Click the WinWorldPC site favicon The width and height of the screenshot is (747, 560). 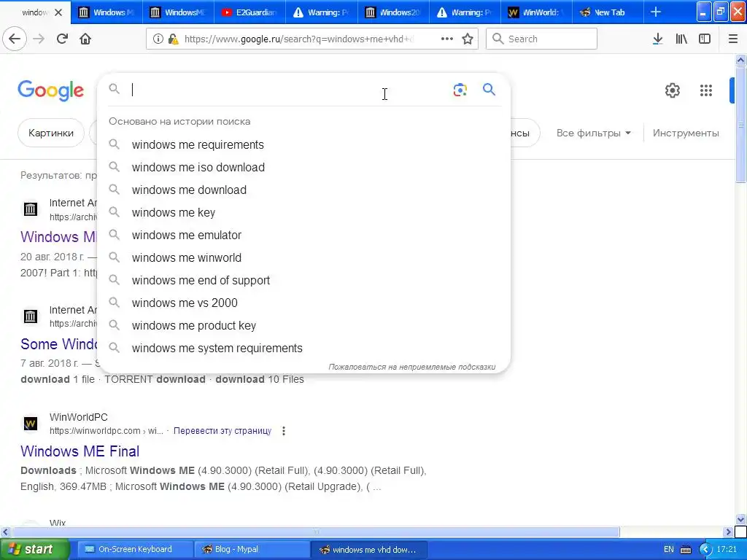point(31,424)
